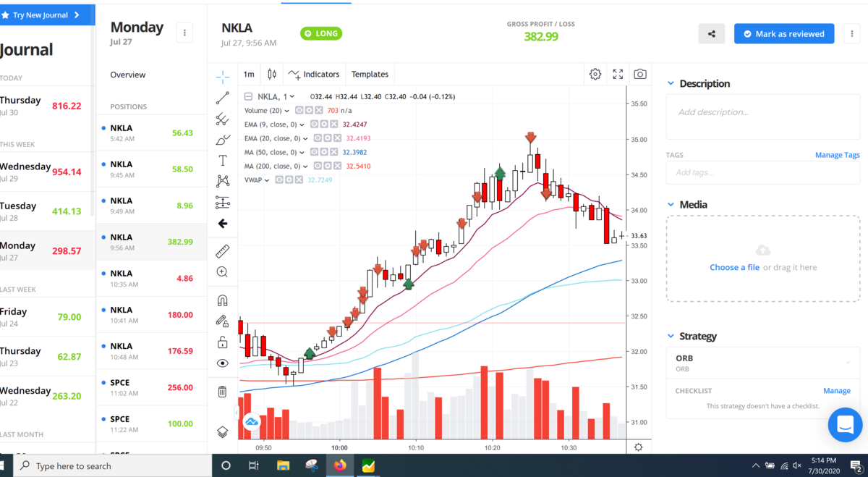
Task: Select the text annotation tool
Action: [223, 161]
